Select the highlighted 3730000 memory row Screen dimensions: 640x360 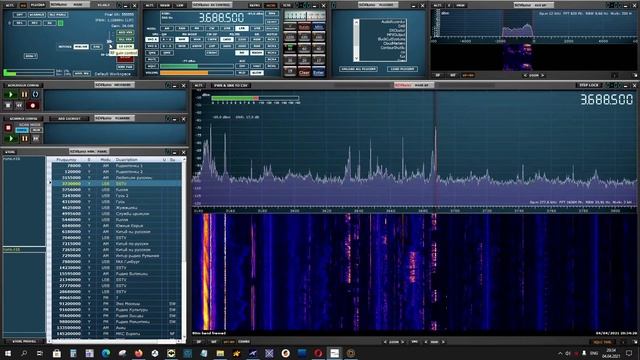116,184
